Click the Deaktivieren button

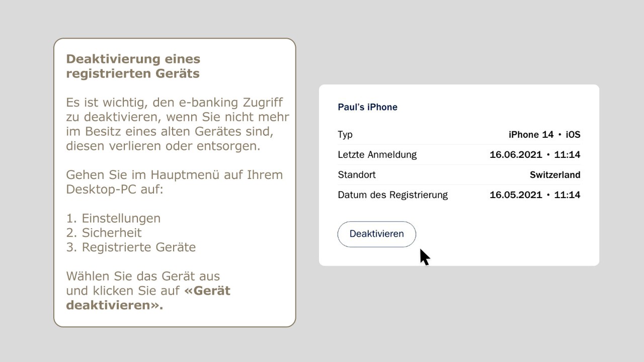coord(376,234)
